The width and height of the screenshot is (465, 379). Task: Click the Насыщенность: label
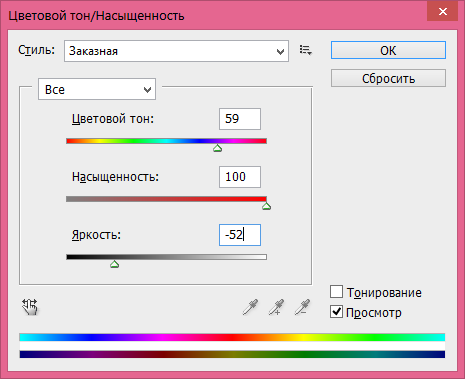point(115,177)
